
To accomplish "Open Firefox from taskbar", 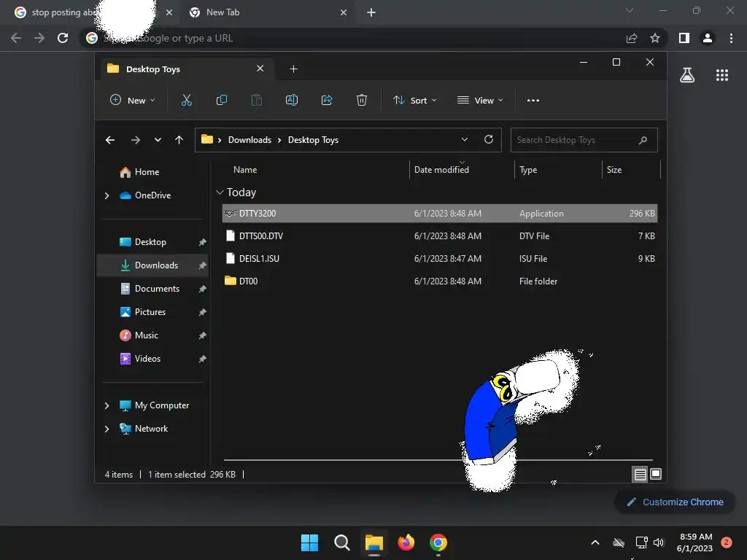I will 406,542.
